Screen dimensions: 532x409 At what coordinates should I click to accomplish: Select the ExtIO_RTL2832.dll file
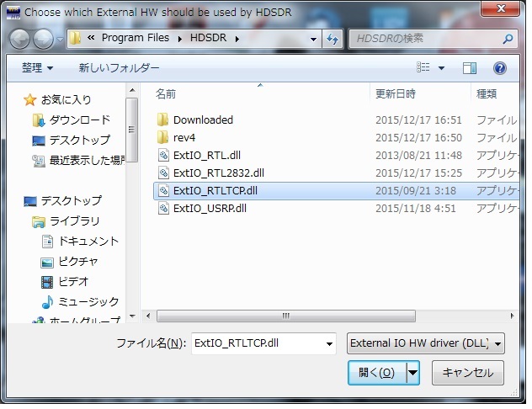point(336,173)
